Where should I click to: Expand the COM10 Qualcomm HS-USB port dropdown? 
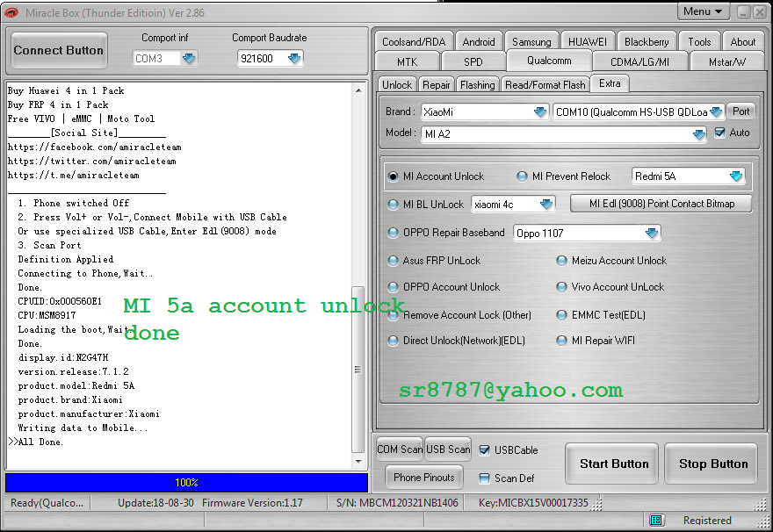tap(716, 111)
